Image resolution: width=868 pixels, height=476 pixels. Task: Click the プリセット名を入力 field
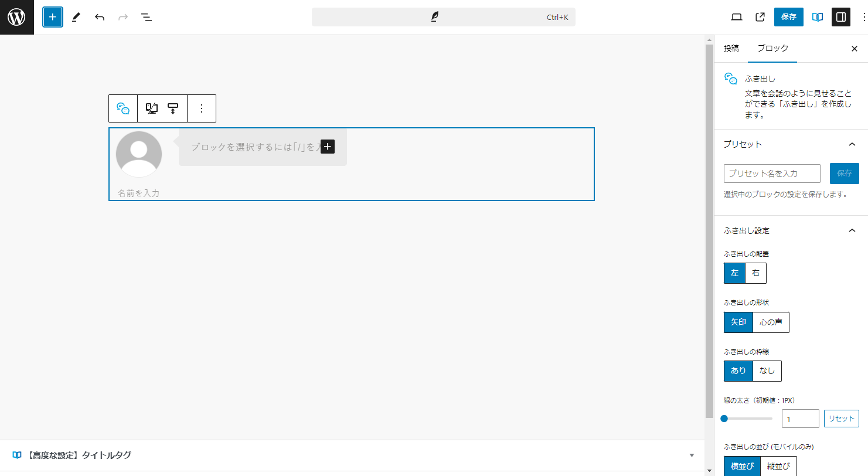coord(772,174)
